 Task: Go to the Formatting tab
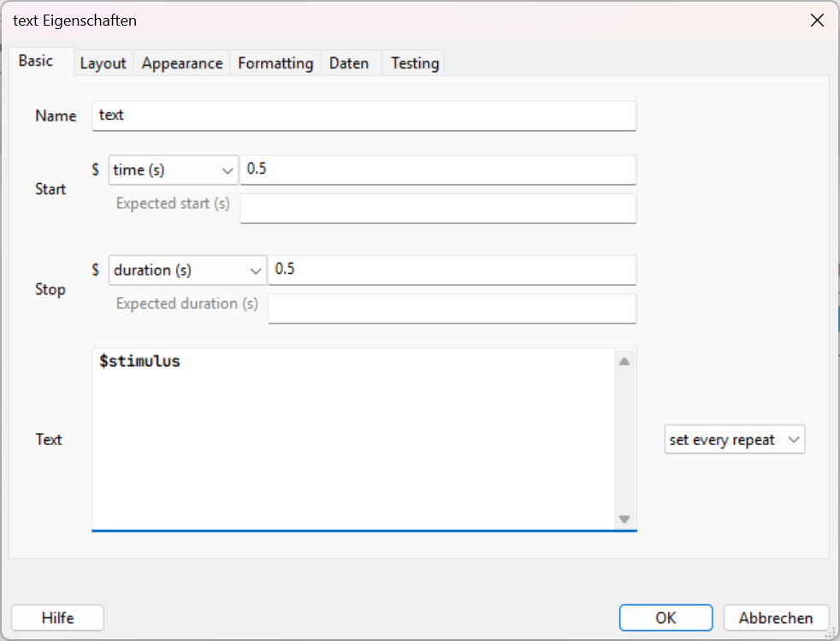coord(275,63)
